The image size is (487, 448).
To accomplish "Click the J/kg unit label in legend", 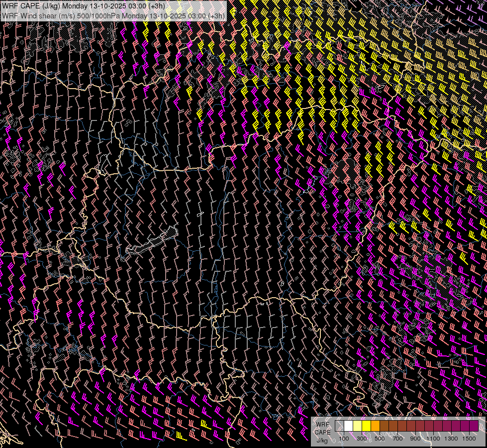I will coord(322,440).
